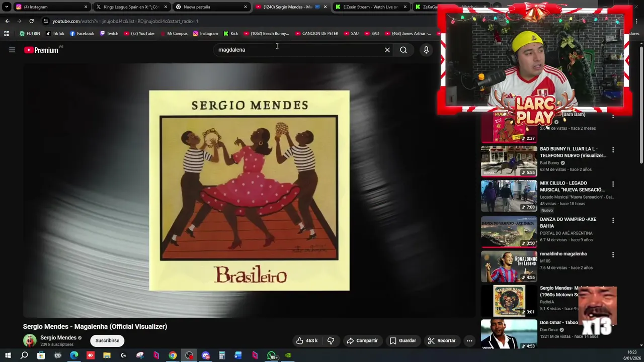Like the video with thumbs-up 463 k

(307, 340)
